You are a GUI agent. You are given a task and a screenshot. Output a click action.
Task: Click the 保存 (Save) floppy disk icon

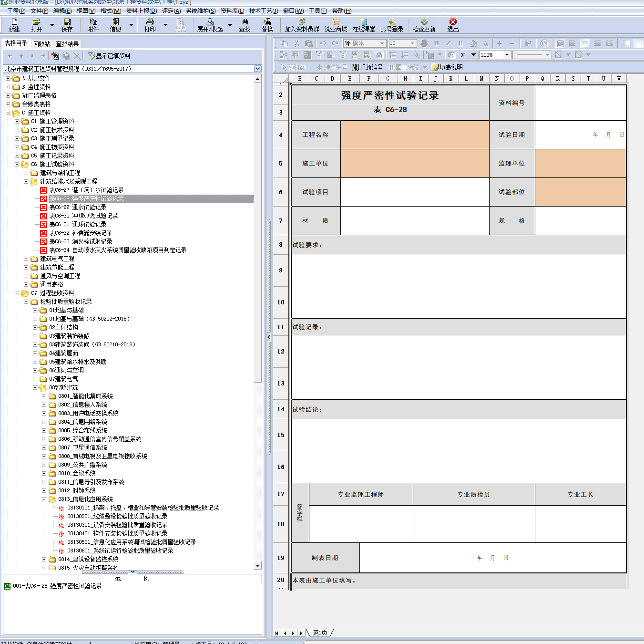(x=67, y=22)
